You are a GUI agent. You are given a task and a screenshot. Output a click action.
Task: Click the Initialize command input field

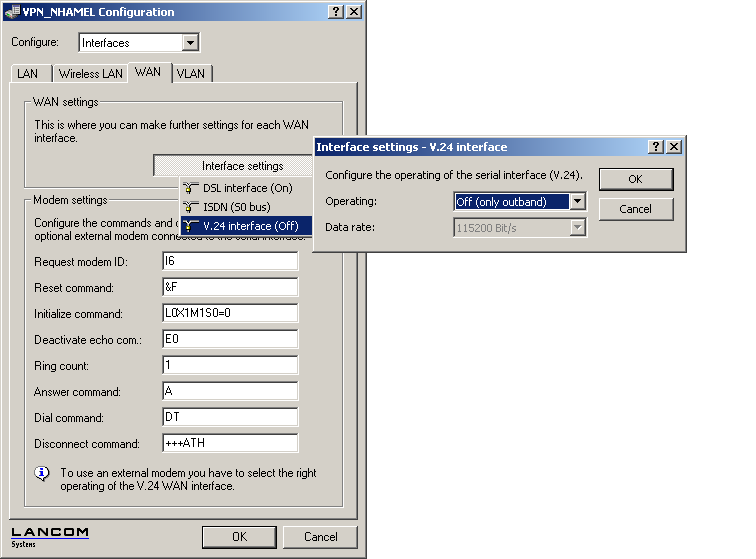230,313
